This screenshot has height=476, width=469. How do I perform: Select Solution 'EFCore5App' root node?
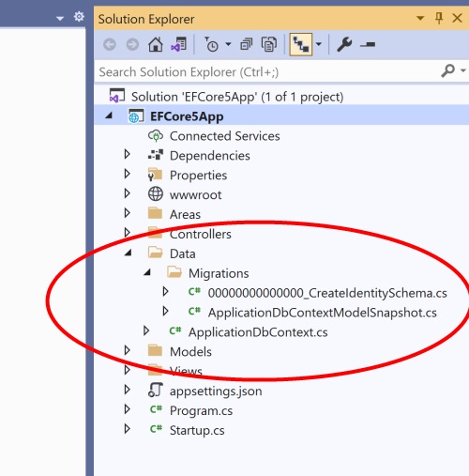[237, 97]
